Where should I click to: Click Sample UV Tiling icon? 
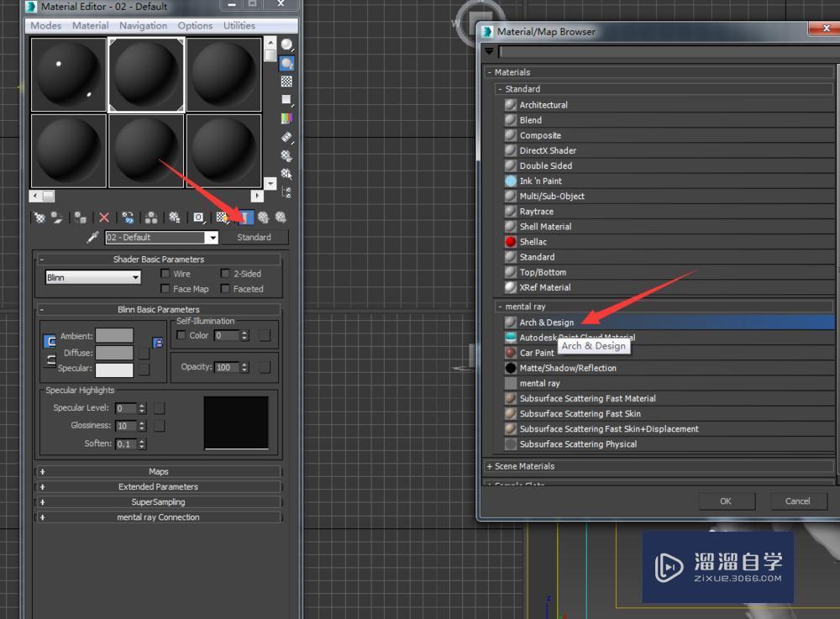coord(287,100)
